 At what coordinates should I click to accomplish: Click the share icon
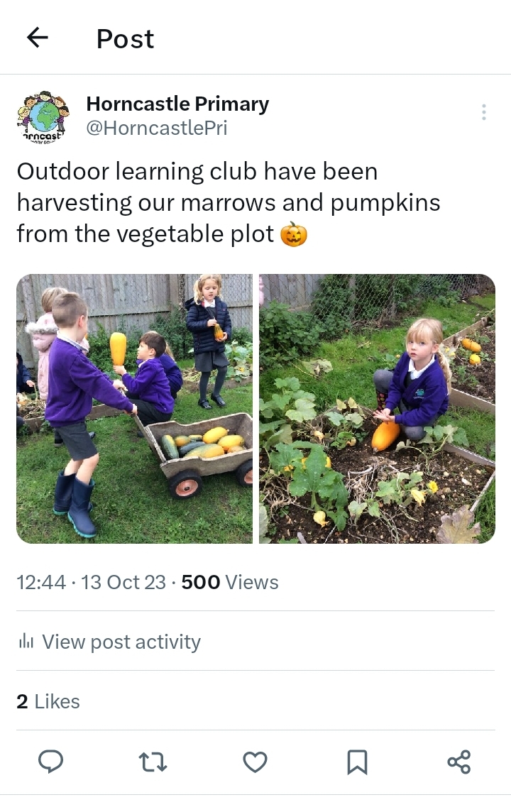459,762
